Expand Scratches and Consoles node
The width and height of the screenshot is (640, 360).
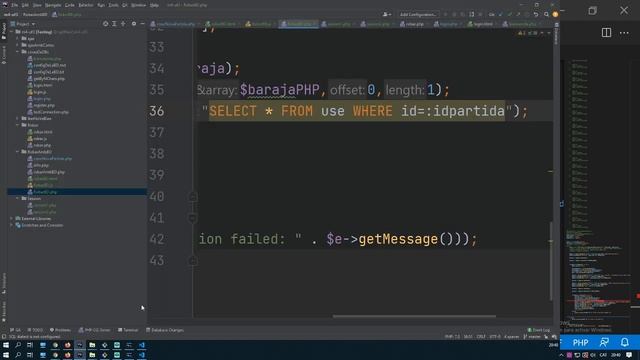pyautogui.click(x=12, y=225)
